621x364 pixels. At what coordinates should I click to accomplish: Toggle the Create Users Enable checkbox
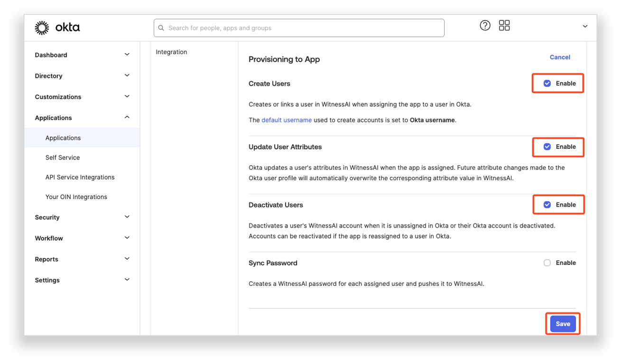tap(547, 83)
